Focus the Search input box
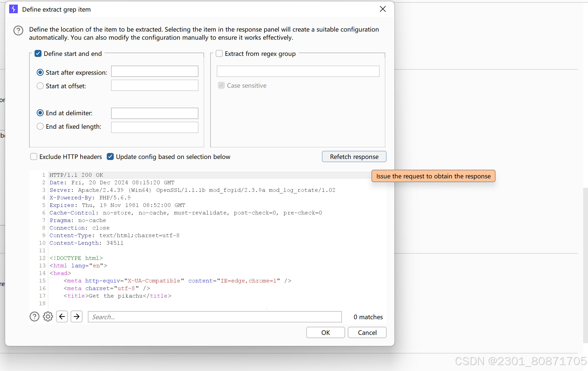 (x=215, y=317)
